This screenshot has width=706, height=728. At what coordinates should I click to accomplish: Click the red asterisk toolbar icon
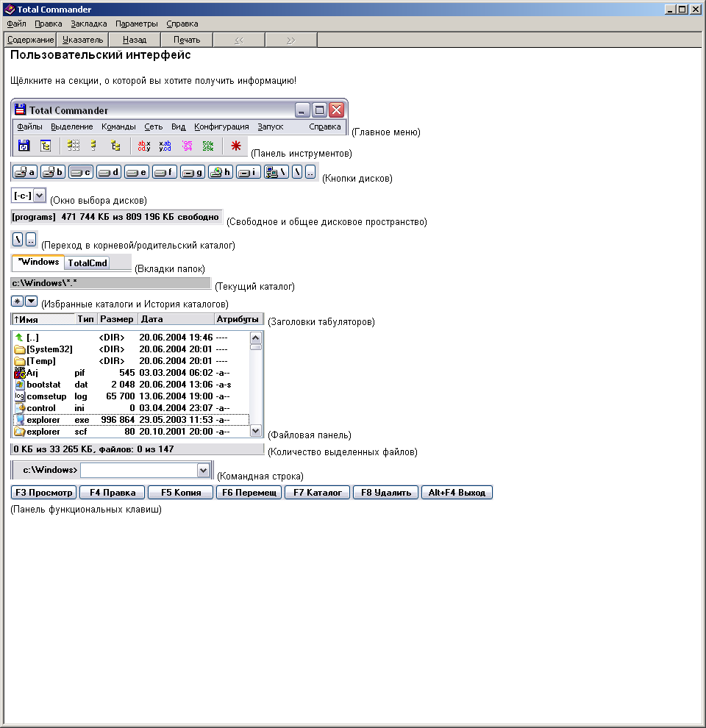[236, 146]
